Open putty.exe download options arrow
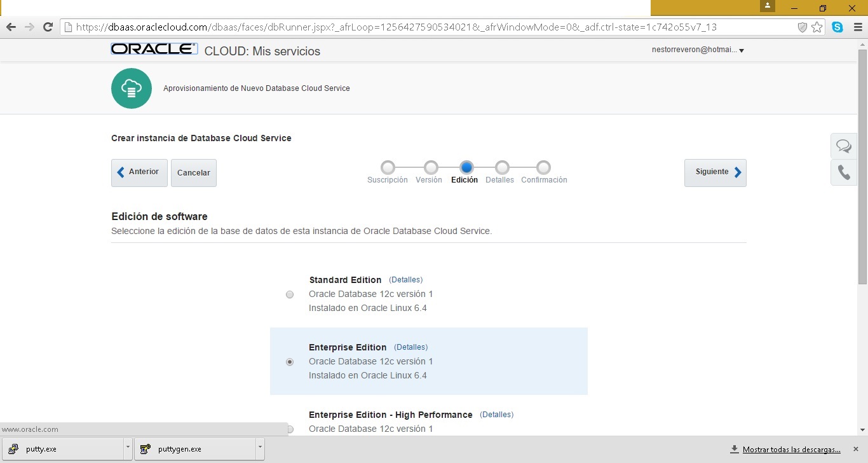868x463 pixels. click(128, 448)
